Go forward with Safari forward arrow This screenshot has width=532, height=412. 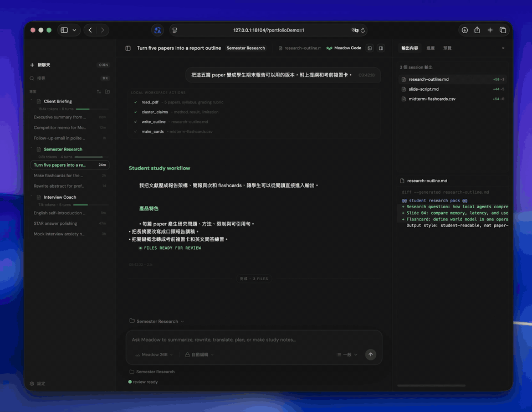tap(103, 30)
